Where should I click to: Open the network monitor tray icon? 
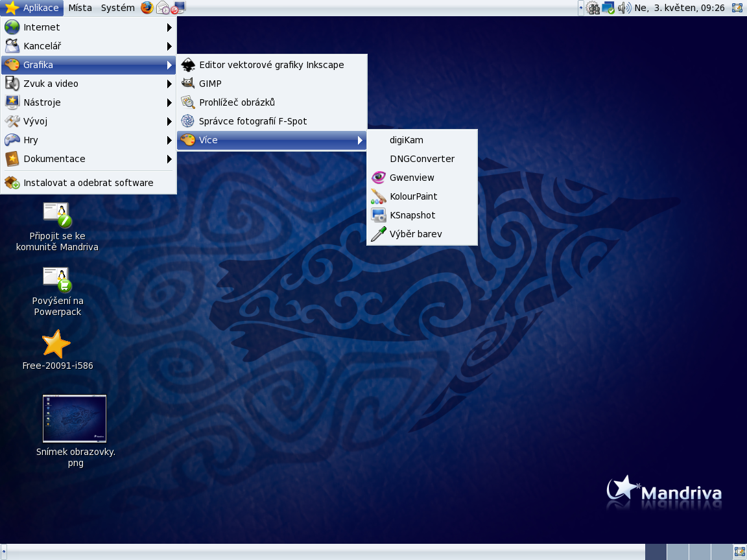(608, 8)
